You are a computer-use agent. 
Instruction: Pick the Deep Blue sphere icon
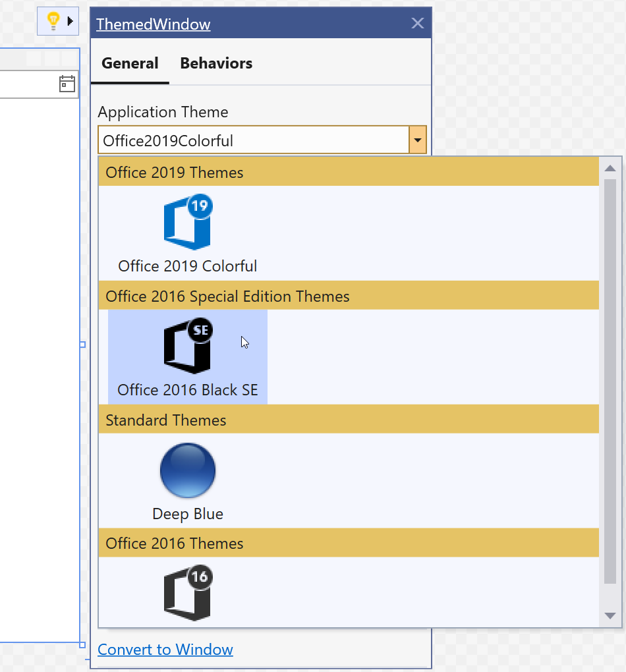187,470
